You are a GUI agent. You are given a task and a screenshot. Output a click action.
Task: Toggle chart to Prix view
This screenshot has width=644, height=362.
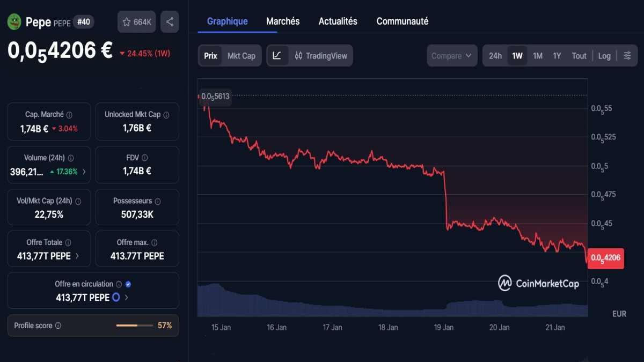[211, 56]
